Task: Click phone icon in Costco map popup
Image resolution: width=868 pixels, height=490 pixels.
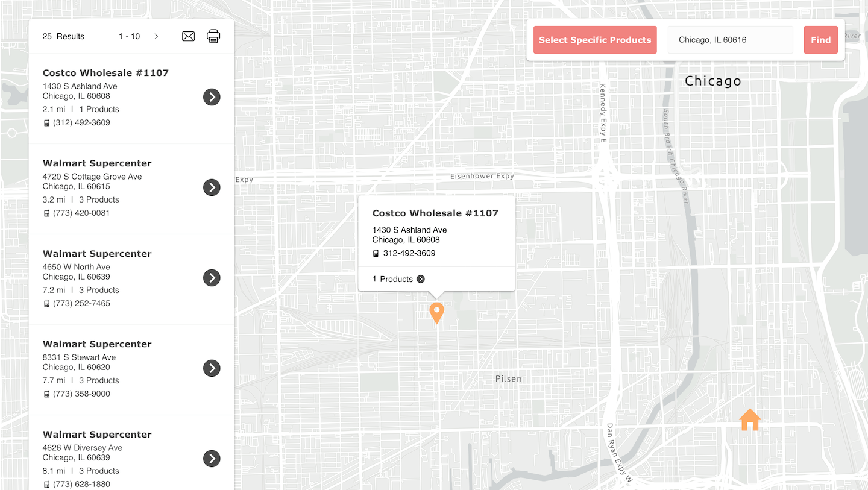Action: click(x=376, y=254)
